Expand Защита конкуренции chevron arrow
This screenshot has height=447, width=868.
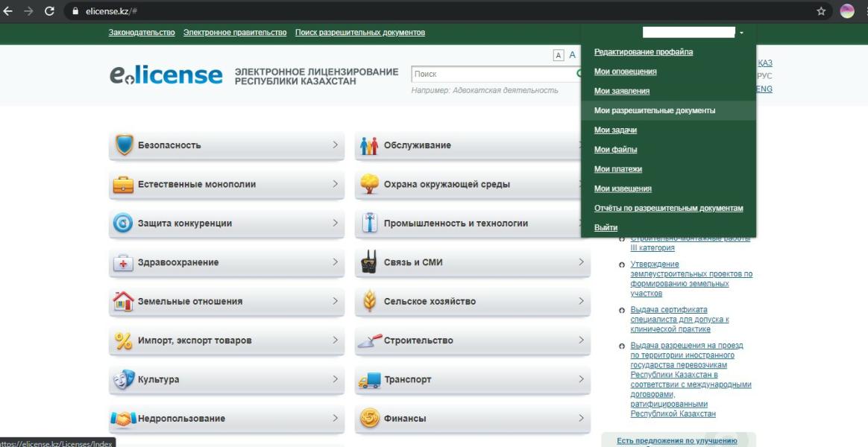(x=336, y=223)
